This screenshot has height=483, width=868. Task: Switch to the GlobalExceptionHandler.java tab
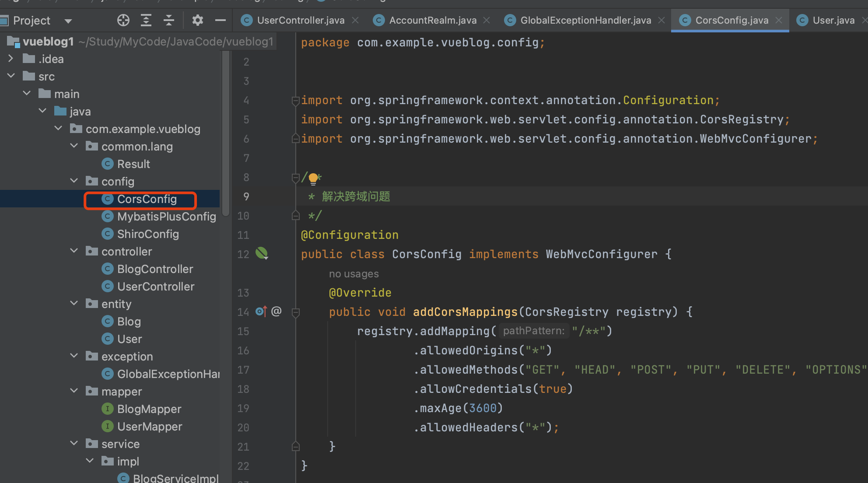click(585, 20)
